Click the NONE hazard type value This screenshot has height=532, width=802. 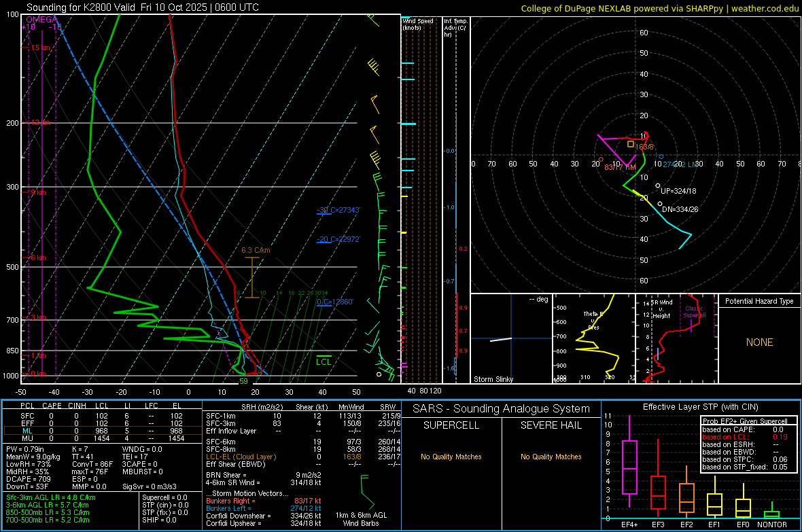pyautogui.click(x=759, y=342)
